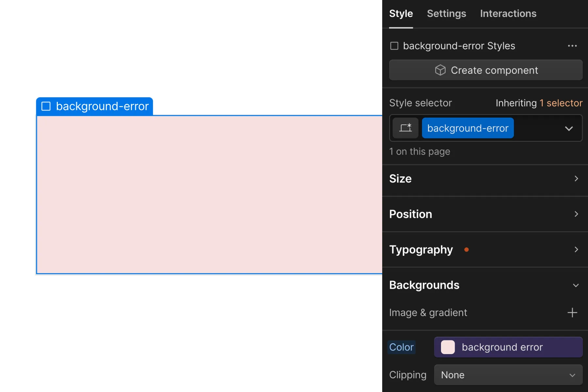The height and width of the screenshot is (392, 588).
Task: Click the Color property label
Action: click(401, 347)
